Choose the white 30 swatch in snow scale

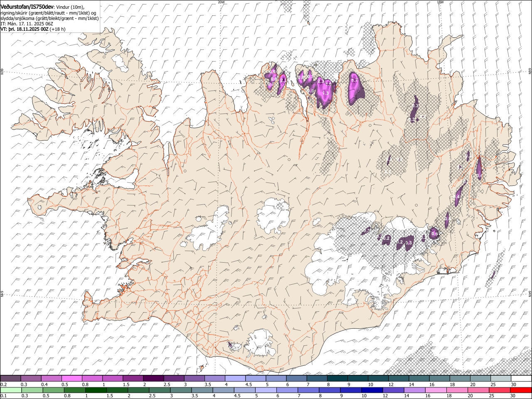[521, 379]
